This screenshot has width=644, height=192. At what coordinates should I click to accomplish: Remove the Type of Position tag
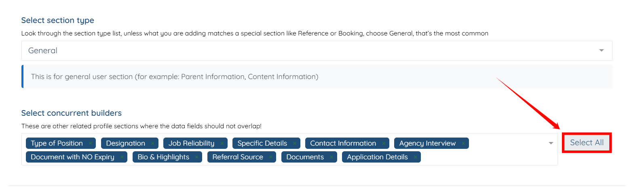tap(91, 144)
